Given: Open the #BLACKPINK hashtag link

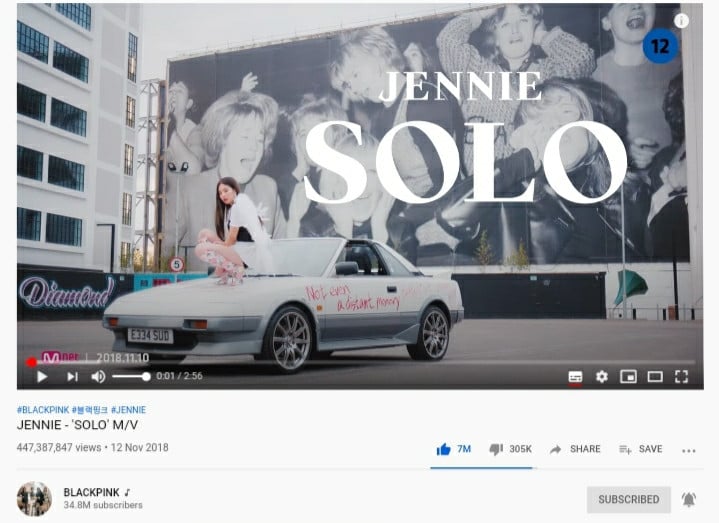Looking at the screenshot, I should coord(43,410).
